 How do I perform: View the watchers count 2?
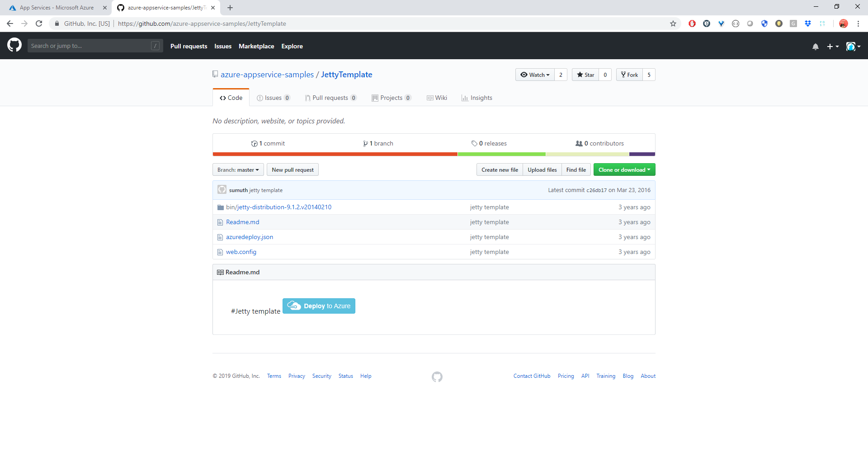point(561,75)
